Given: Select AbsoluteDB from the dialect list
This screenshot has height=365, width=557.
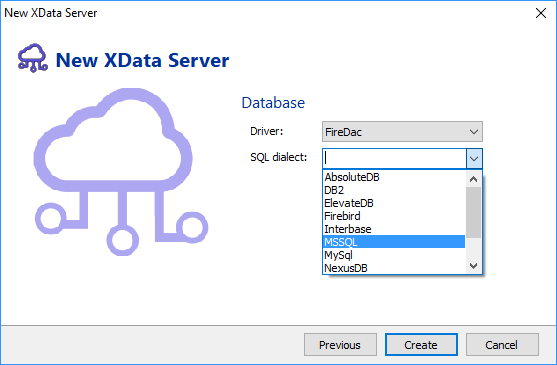Looking at the screenshot, I should [x=394, y=177].
